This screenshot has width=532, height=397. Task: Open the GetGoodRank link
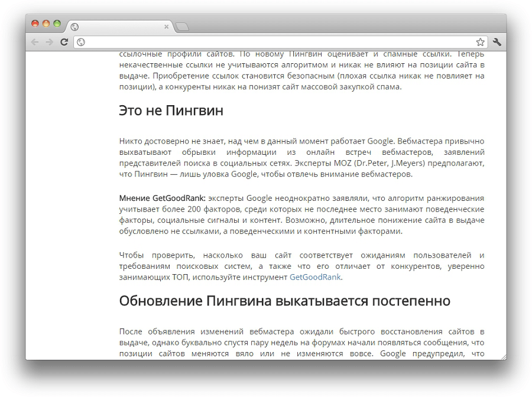pos(315,277)
